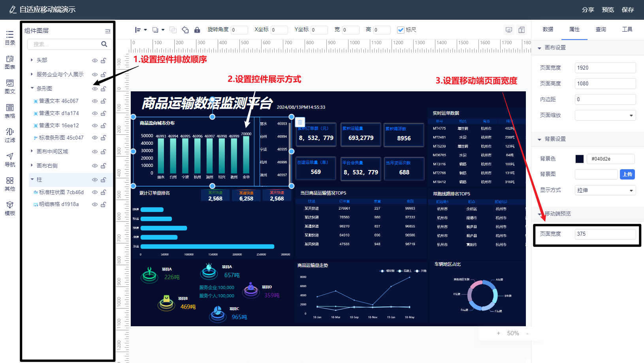Open the 页面缩放 dropdown
This screenshot has width=644, height=363.
(x=605, y=115)
